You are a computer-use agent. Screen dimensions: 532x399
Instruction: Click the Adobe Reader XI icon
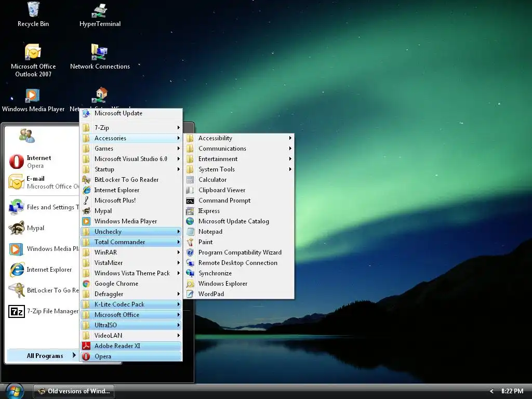(x=86, y=346)
